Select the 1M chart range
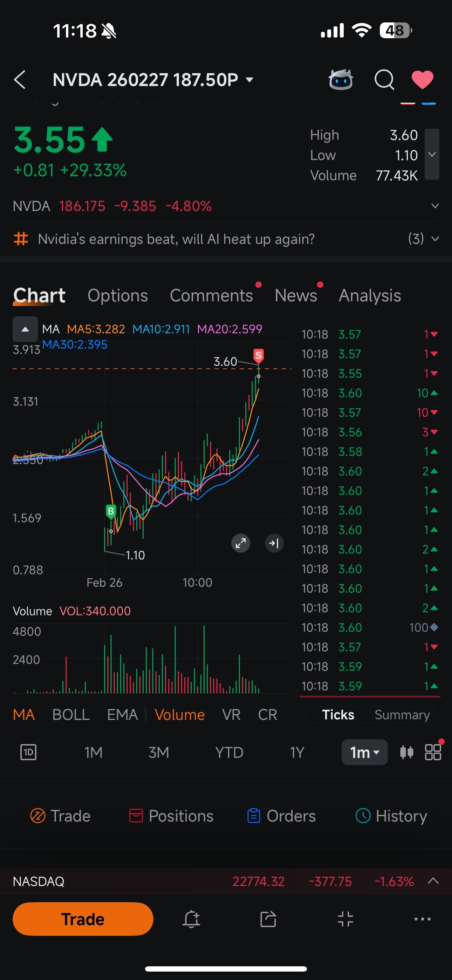 [x=93, y=752]
